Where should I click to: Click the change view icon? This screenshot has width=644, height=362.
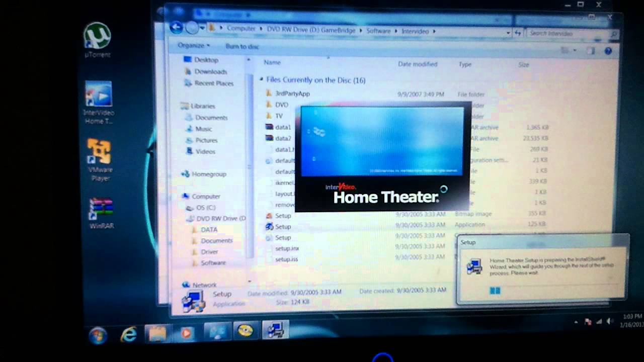(565, 50)
